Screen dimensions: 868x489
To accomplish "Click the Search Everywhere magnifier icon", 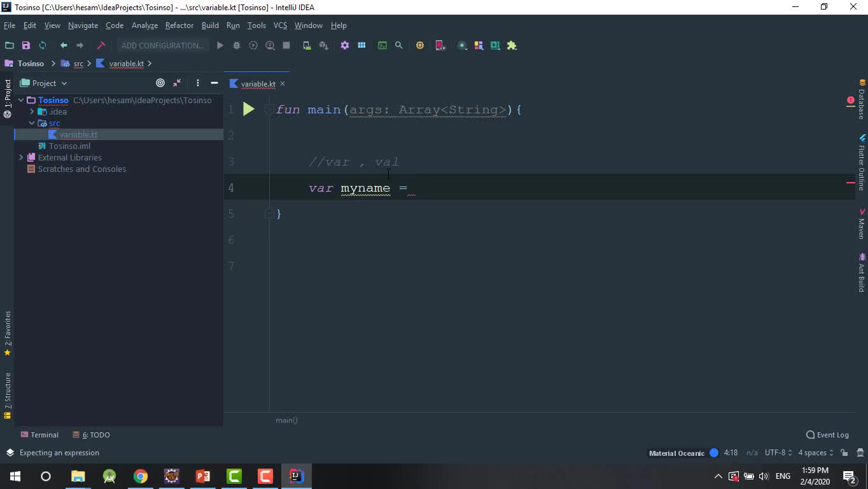I will [399, 45].
